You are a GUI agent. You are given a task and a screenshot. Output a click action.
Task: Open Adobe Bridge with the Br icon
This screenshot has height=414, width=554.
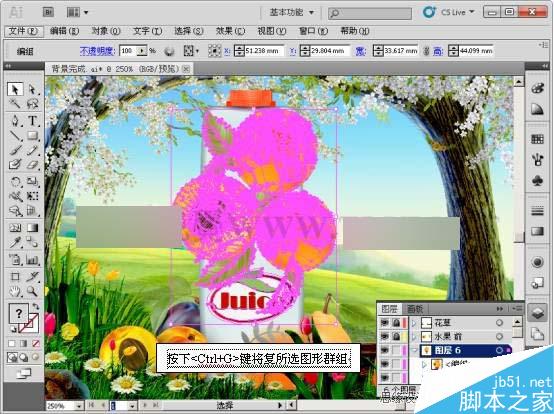click(49, 12)
